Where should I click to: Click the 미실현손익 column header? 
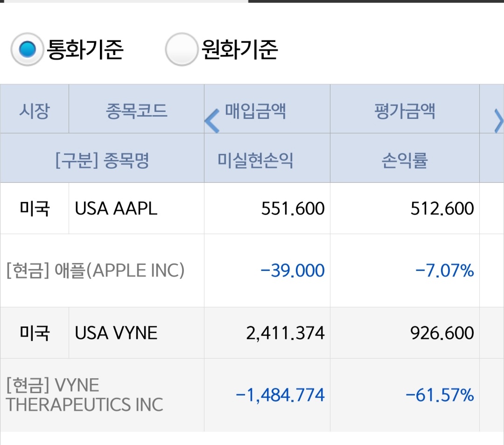(x=255, y=160)
